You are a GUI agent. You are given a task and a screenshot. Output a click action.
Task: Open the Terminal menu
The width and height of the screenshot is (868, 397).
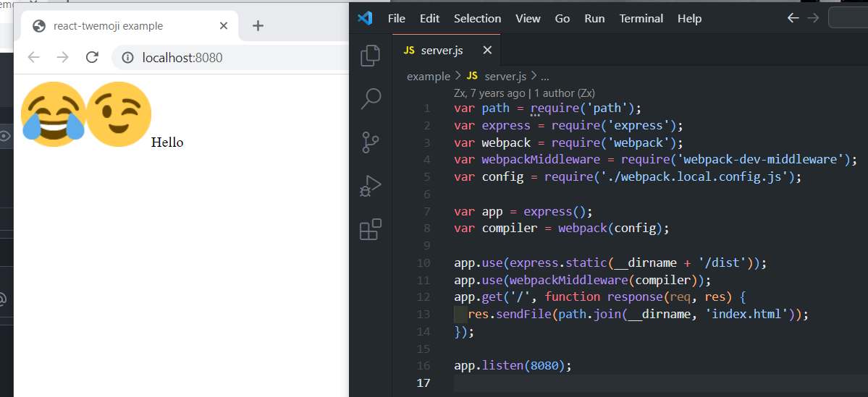(x=641, y=18)
